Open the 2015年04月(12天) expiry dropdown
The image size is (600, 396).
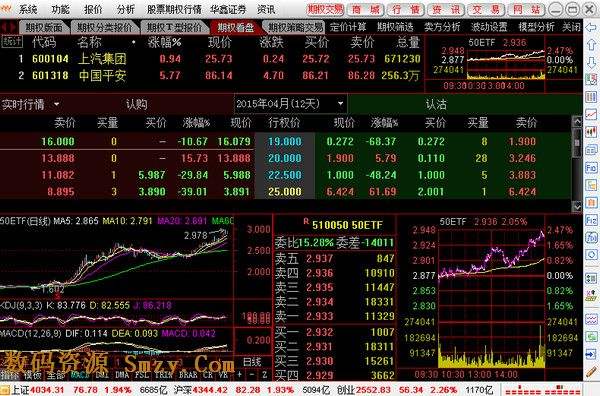point(290,104)
